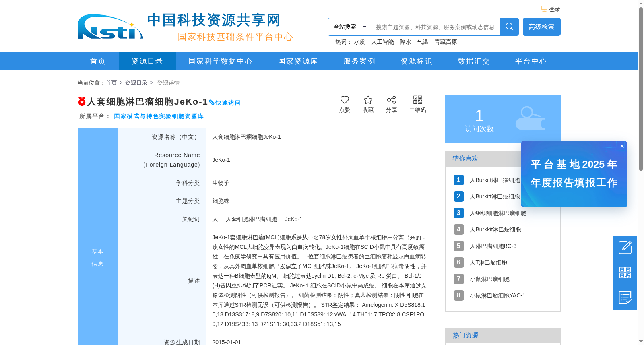Click the 细胞株 theme category value
Image resolution: width=644 pixels, height=345 pixels.
point(221,201)
